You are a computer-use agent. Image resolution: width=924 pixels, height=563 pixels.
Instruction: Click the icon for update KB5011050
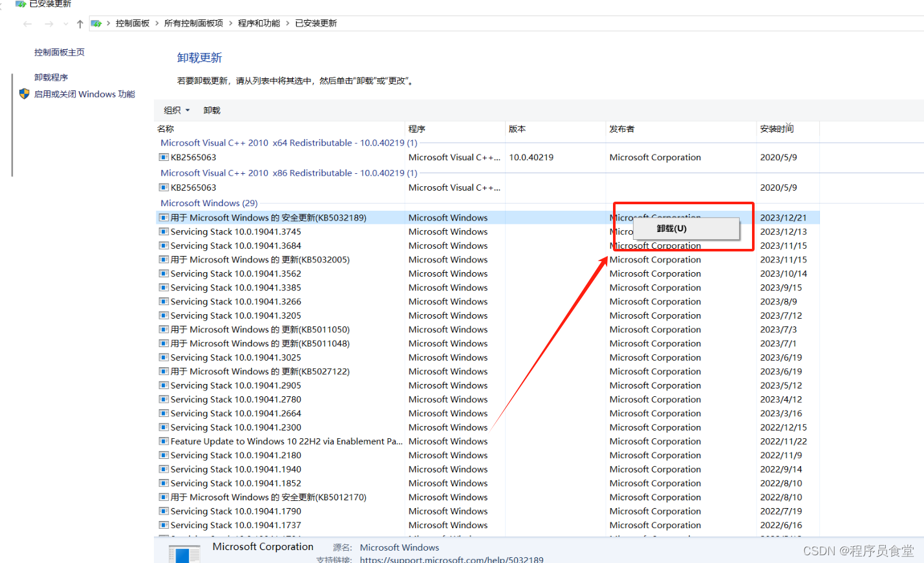164,330
